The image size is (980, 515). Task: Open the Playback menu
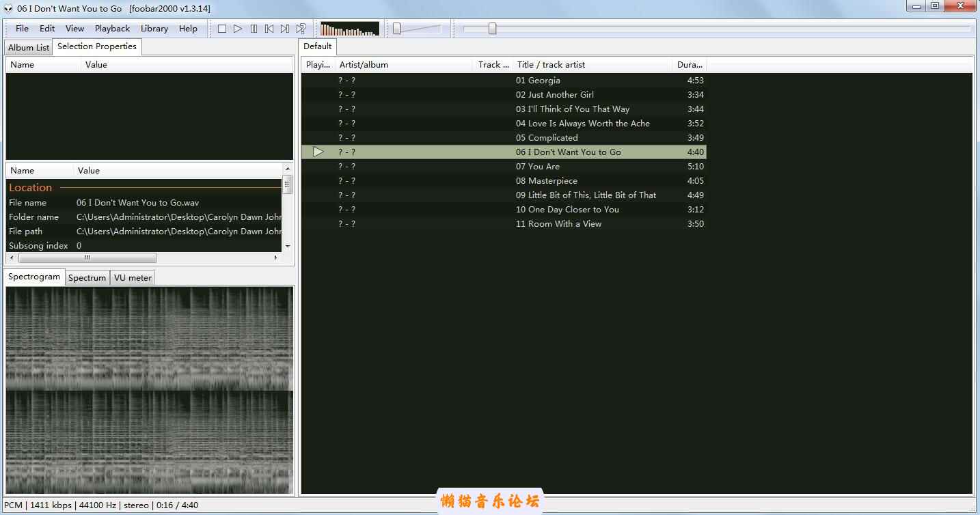point(112,29)
